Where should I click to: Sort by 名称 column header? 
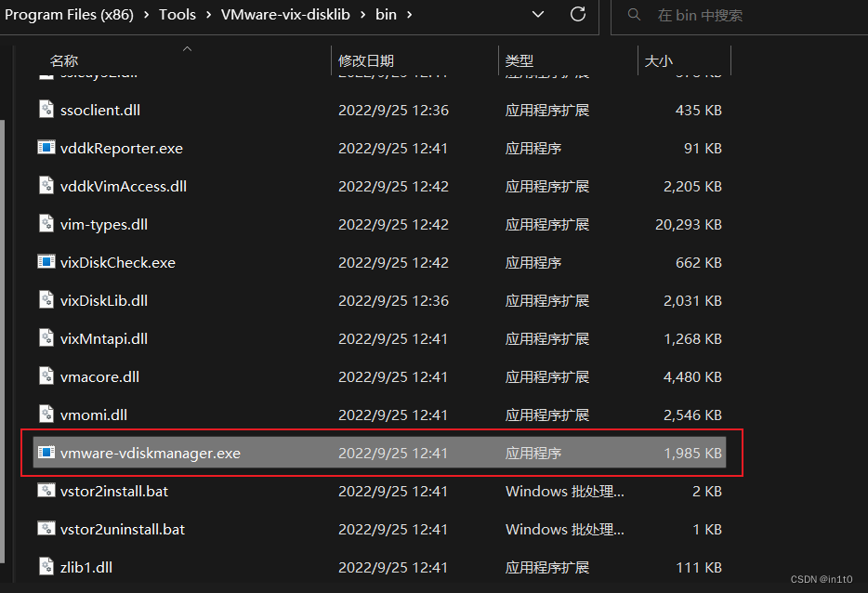tap(64, 61)
